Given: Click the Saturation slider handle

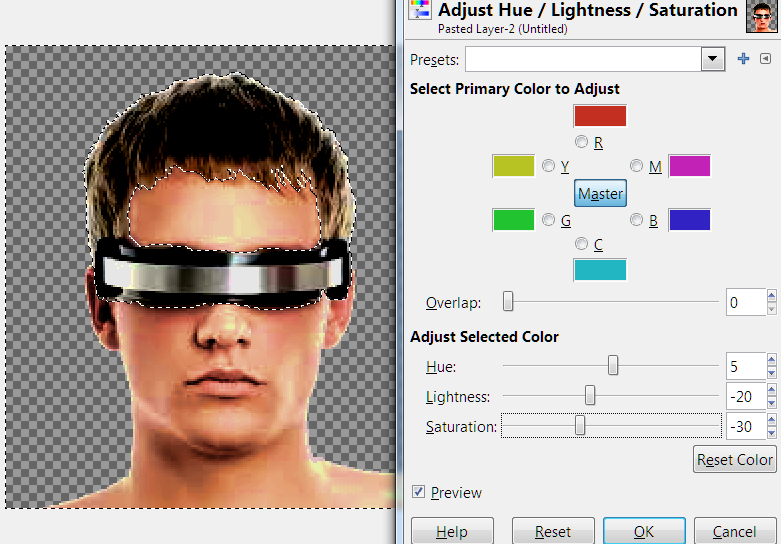Looking at the screenshot, I should click(580, 427).
